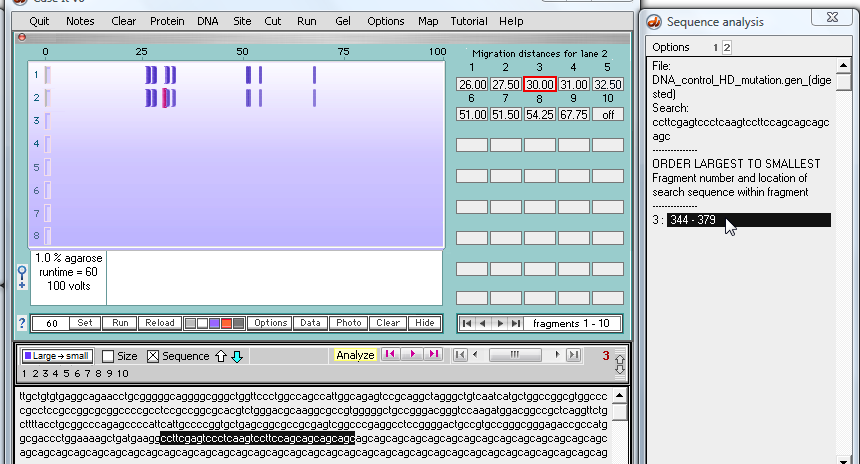Click the white up arrow next to Sequence
Screen dimensions: 860x464
(x=221, y=356)
